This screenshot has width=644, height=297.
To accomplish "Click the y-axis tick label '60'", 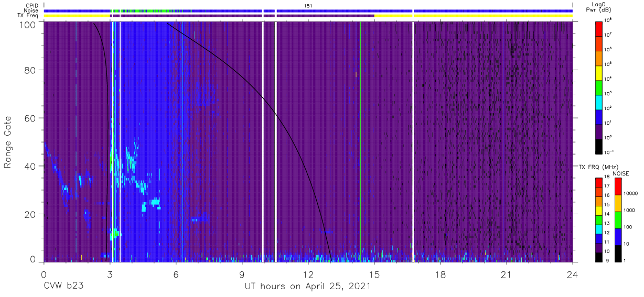I will pos(30,118).
